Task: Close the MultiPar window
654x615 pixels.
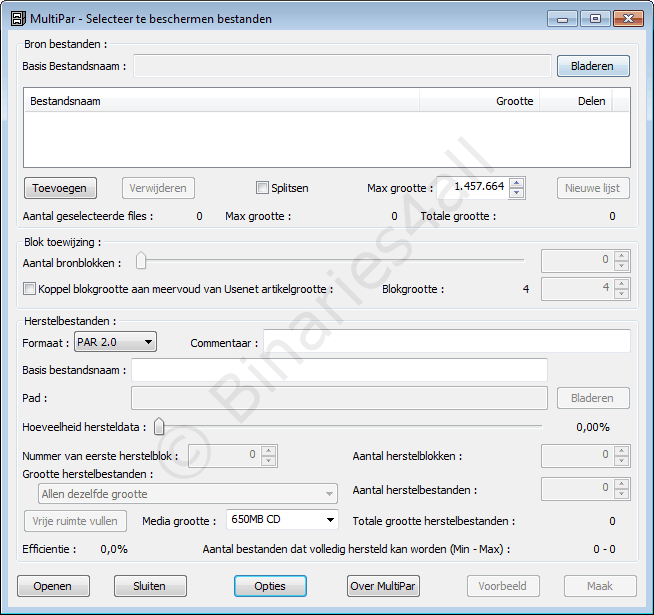Action: [628, 19]
